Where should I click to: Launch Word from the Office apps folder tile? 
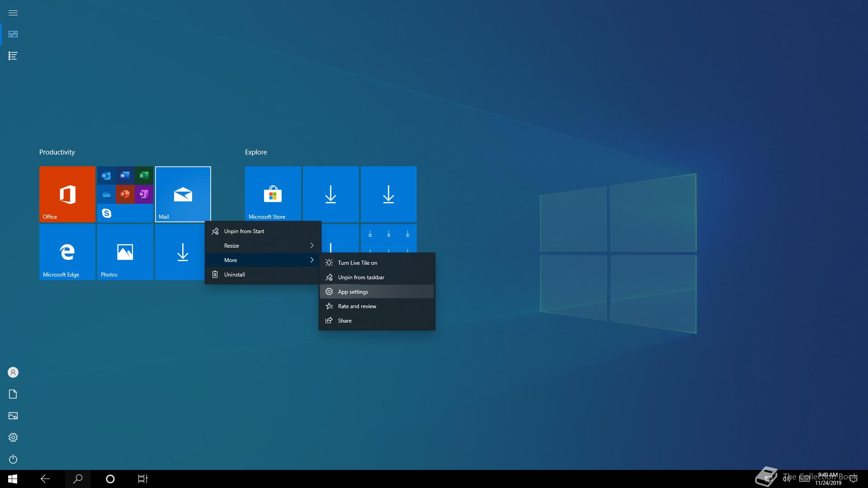[125, 175]
